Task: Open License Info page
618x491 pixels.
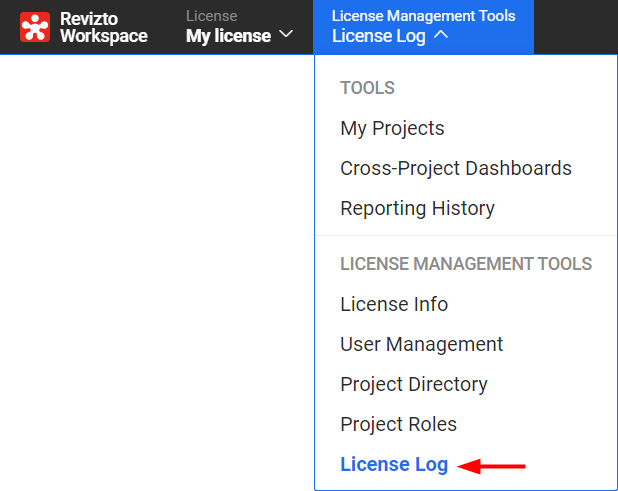Action: (394, 304)
